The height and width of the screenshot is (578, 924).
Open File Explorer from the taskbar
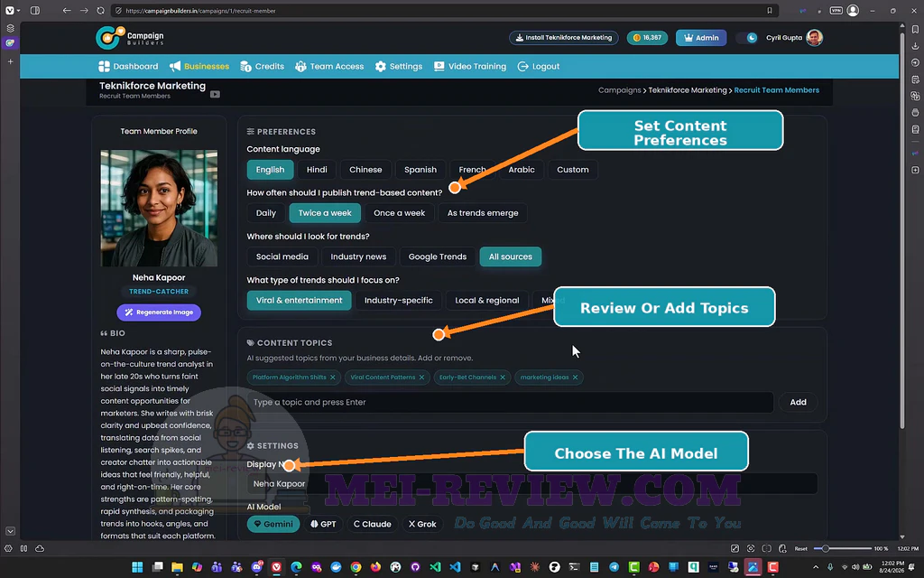point(177,567)
